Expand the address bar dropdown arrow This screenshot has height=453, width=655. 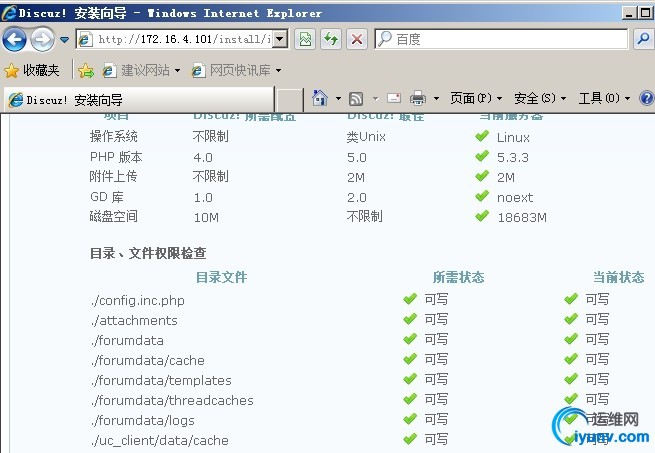point(280,39)
